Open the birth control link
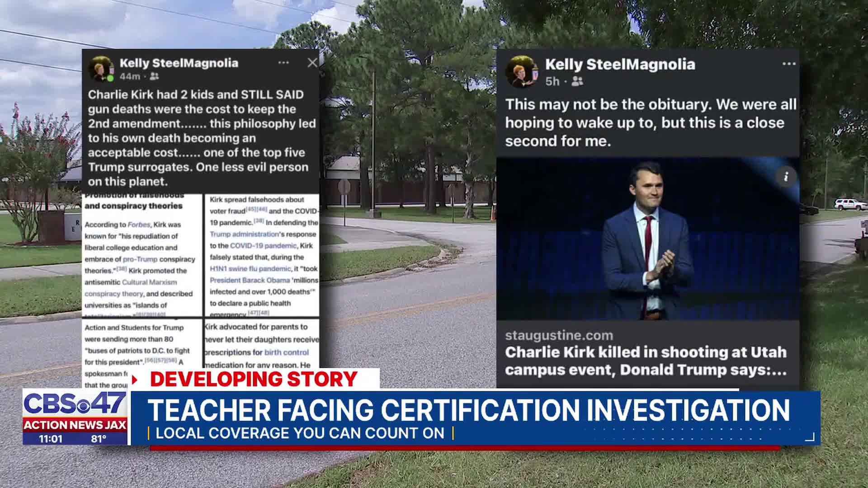Image resolution: width=868 pixels, height=488 pixels. [287, 352]
